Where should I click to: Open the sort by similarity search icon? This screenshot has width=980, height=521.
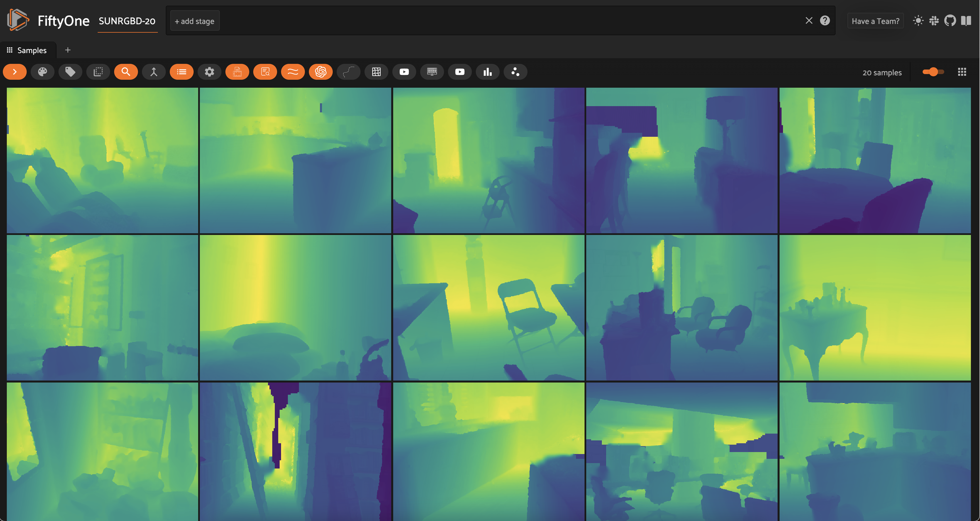pyautogui.click(x=126, y=72)
